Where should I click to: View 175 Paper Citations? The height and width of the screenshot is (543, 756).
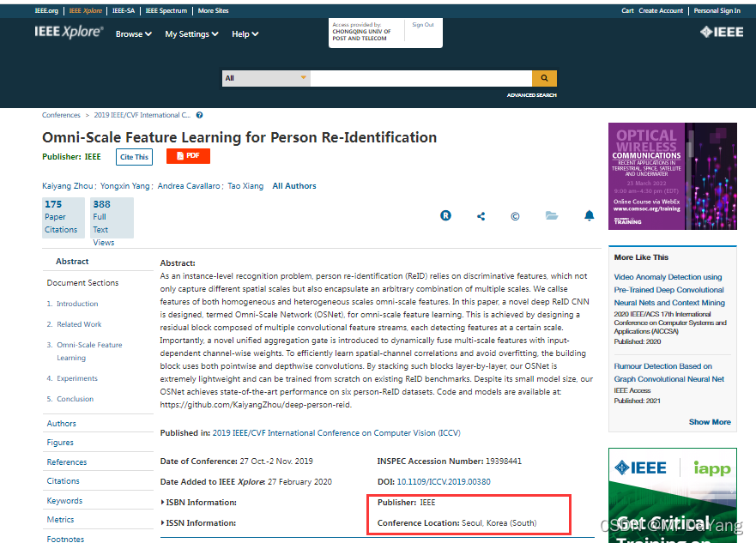point(64,217)
